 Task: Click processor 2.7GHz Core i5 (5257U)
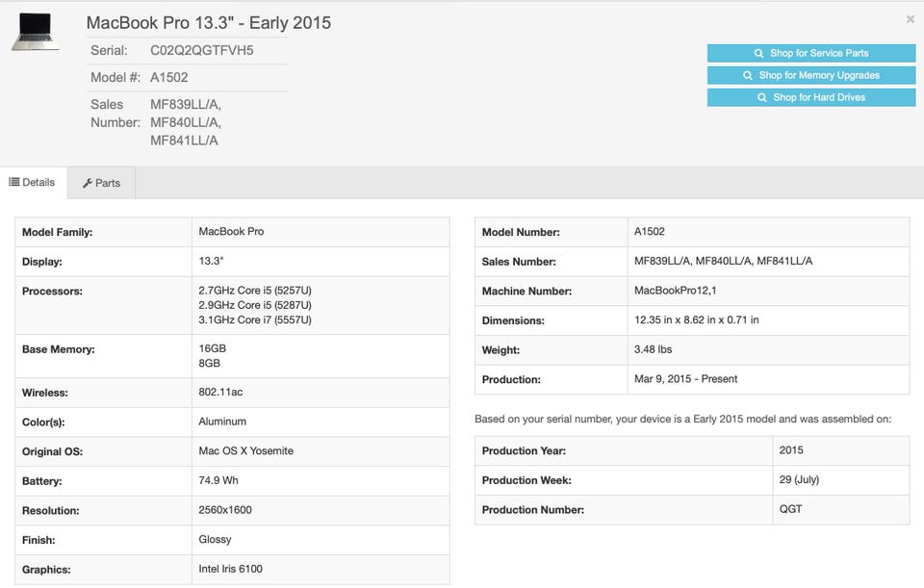(x=255, y=291)
